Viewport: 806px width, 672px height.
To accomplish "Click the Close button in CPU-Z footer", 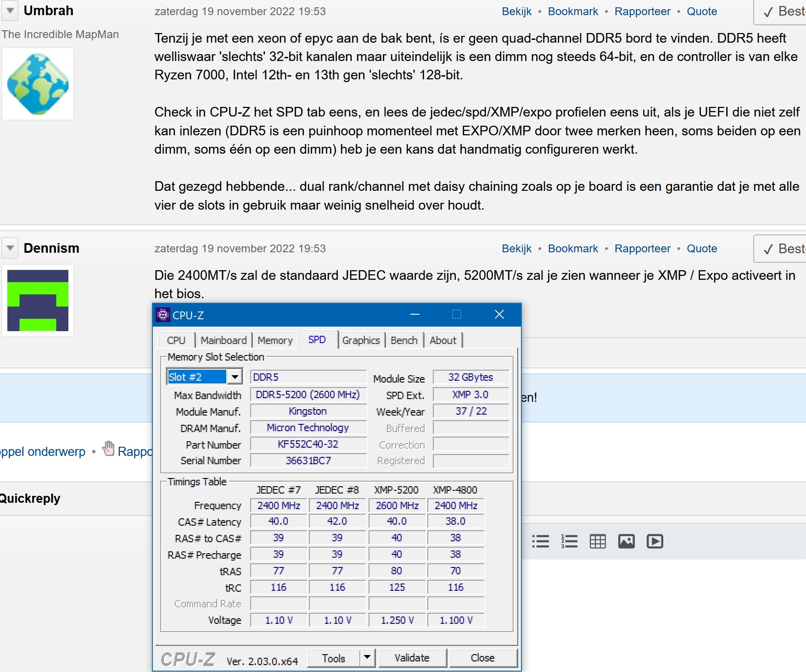I will (483, 658).
